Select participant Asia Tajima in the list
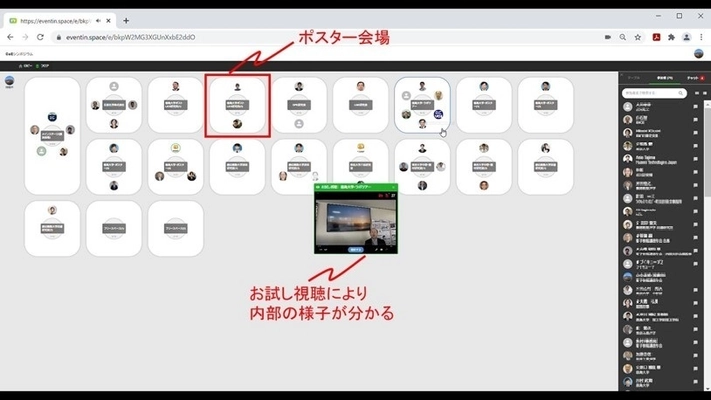Screen dimensions: 711x400 click(662, 159)
